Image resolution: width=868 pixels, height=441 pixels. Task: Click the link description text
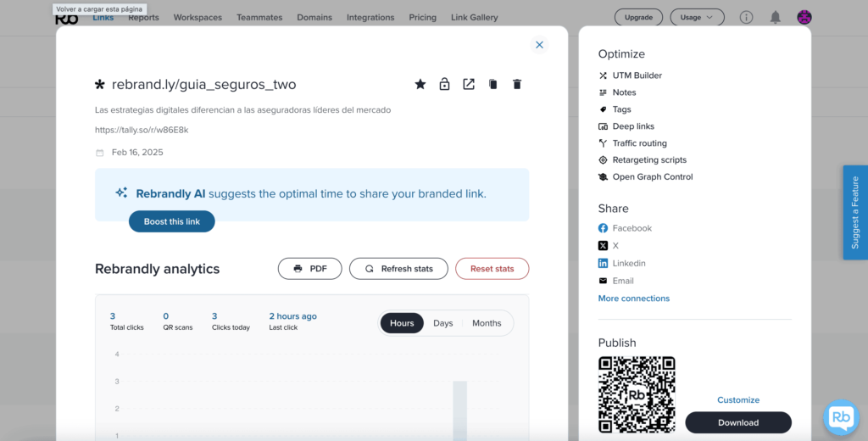243,110
